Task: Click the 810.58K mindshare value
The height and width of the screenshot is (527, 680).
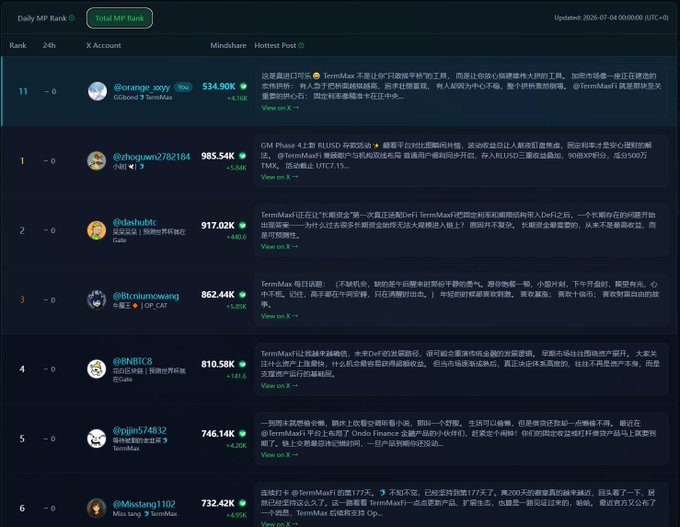Action: 218,364
